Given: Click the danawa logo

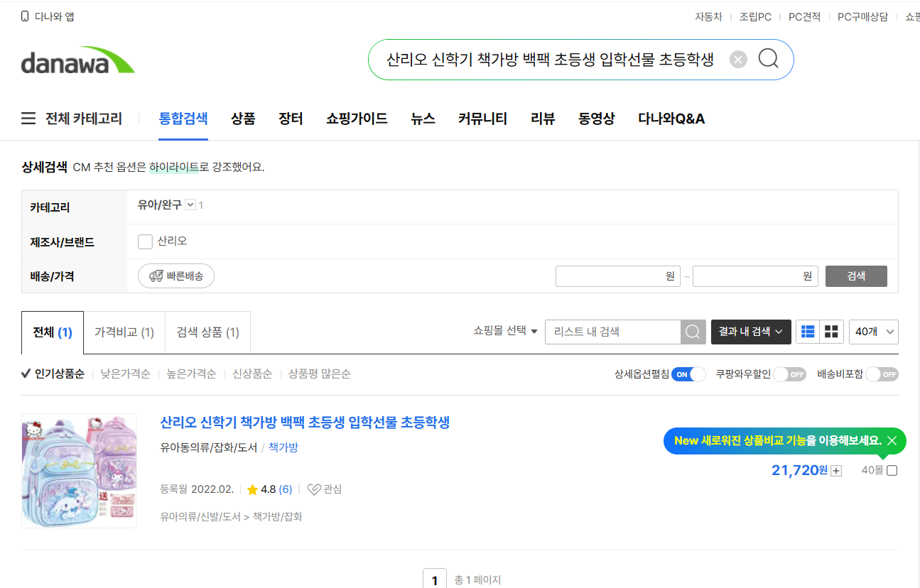Looking at the screenshot, I should (x=77, y=60).
